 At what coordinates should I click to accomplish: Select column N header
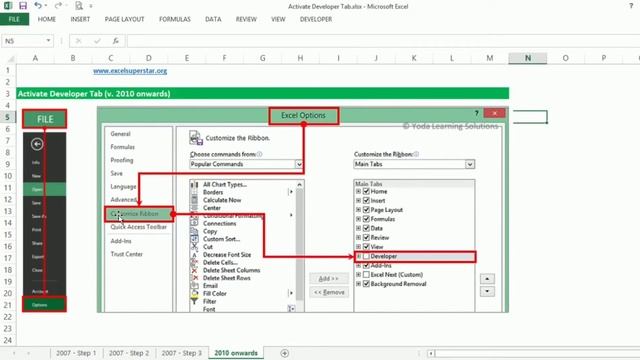coord(528,58)
